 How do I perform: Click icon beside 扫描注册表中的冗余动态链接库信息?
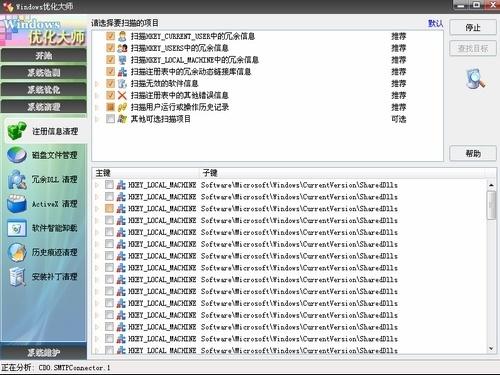[x=122, y=71]
